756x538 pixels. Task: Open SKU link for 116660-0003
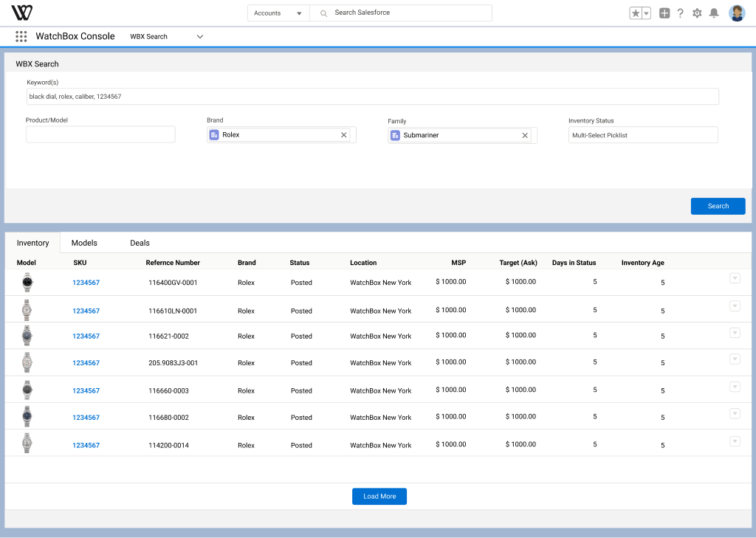pyautogui.click(x=86, y=391)
